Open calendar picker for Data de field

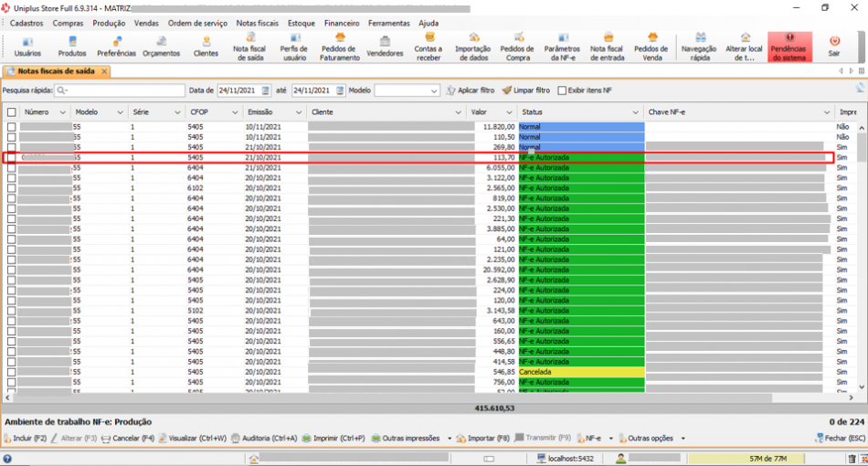tap(266, 90)
